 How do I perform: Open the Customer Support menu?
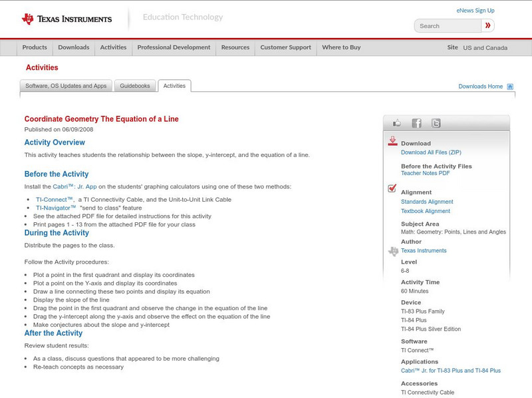click(x=286, y=47)
